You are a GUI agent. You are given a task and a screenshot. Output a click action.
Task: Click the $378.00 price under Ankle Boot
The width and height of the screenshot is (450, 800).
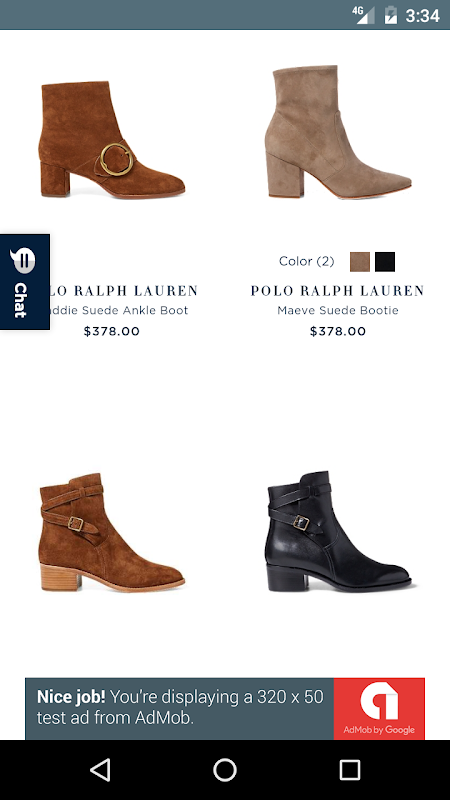tap(112, 331)
